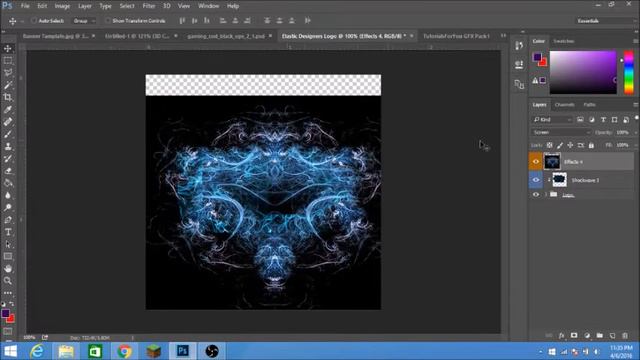Image resolution: width=640 pixels, height=360 pixels.
Task: Enable the Auto-Select checkbox
Action: click(34, 20)
